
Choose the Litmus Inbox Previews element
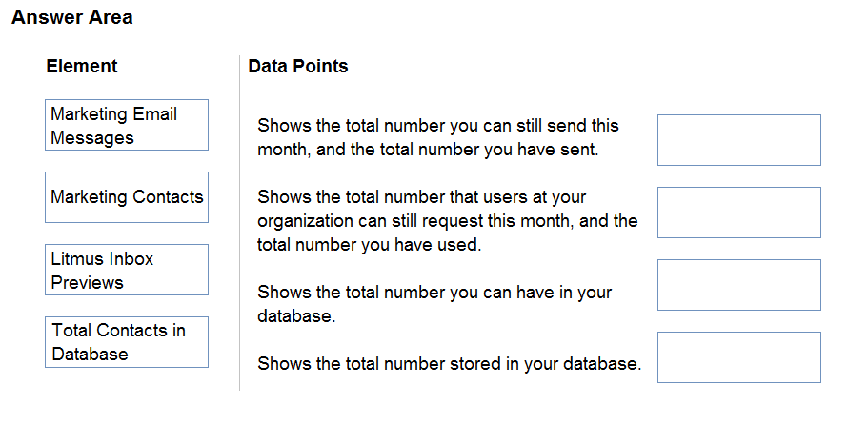click(127, 270)
